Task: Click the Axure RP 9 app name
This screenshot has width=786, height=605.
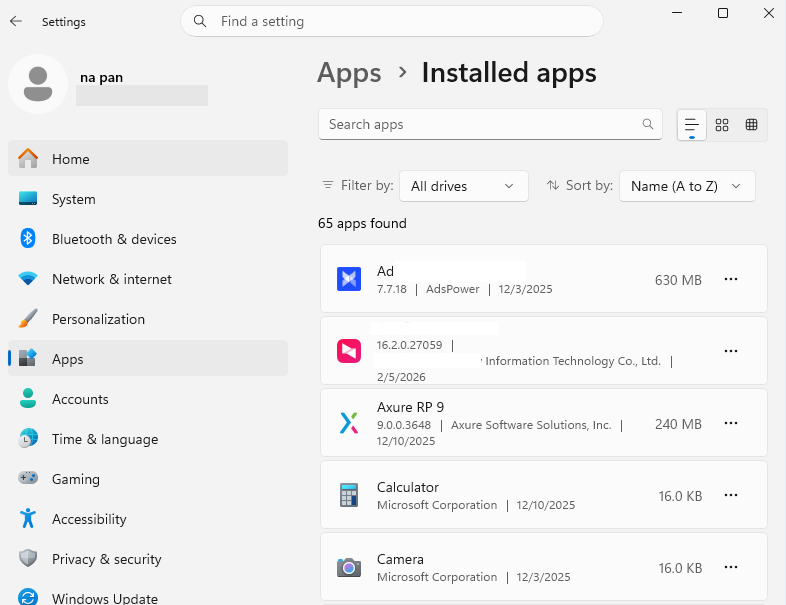Action: tap(411, 407)
